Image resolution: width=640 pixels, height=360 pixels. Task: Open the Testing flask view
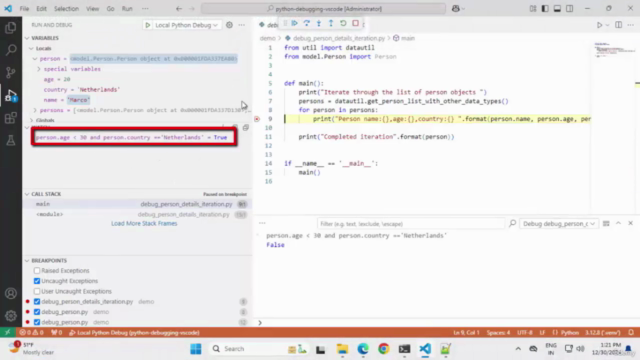[11, 140]
